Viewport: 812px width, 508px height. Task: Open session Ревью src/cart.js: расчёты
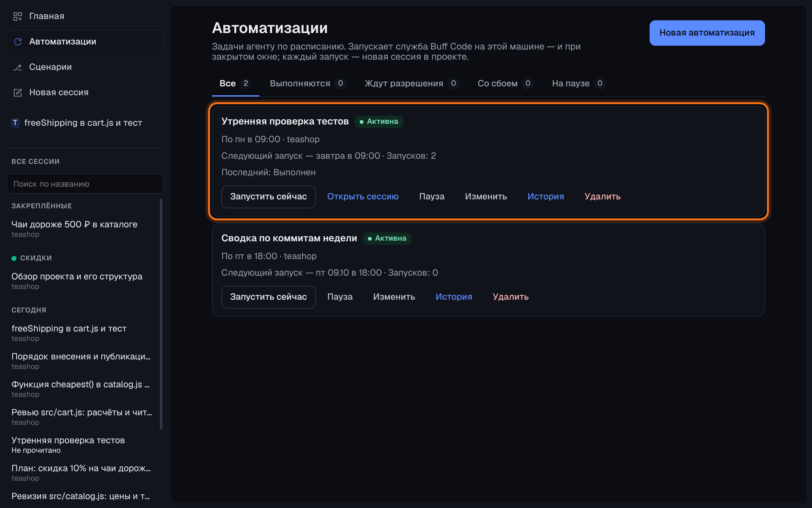click(x=82, y=417)
